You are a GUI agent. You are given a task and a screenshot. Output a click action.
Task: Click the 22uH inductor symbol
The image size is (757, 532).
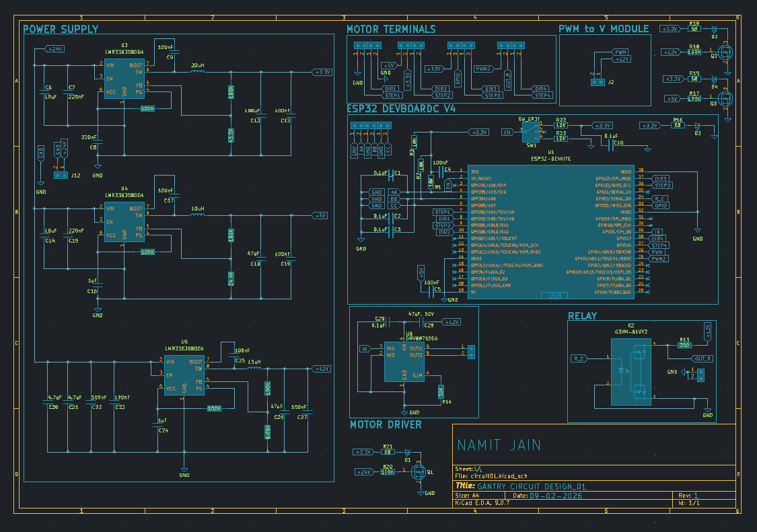197,71
